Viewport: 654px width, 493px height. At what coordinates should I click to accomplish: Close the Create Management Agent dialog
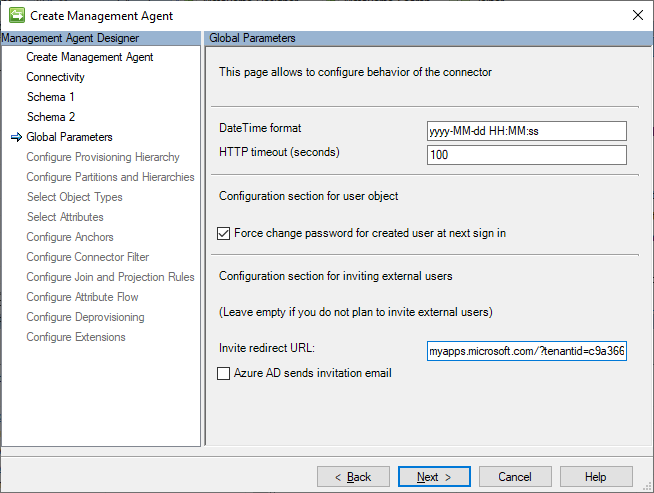tap(637, 15)
